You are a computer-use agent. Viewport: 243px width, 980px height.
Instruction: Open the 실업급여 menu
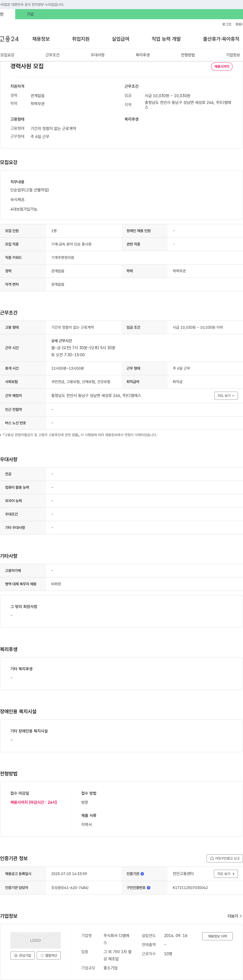(120, 39)
